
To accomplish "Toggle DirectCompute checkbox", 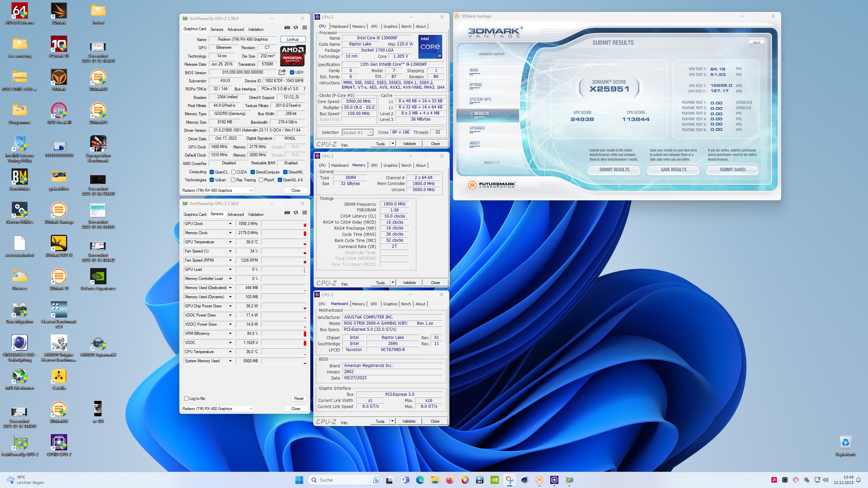I will [x=253, y=172].
